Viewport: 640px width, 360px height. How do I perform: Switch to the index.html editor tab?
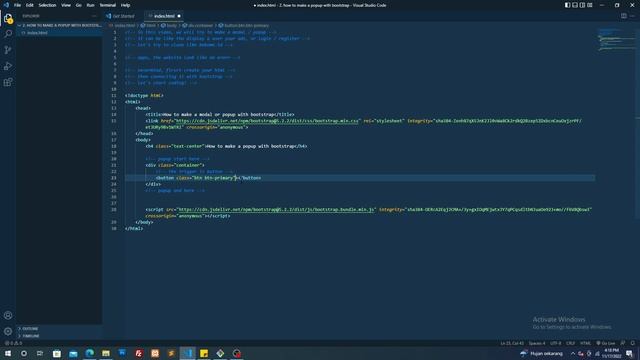(x=164, y=16)
